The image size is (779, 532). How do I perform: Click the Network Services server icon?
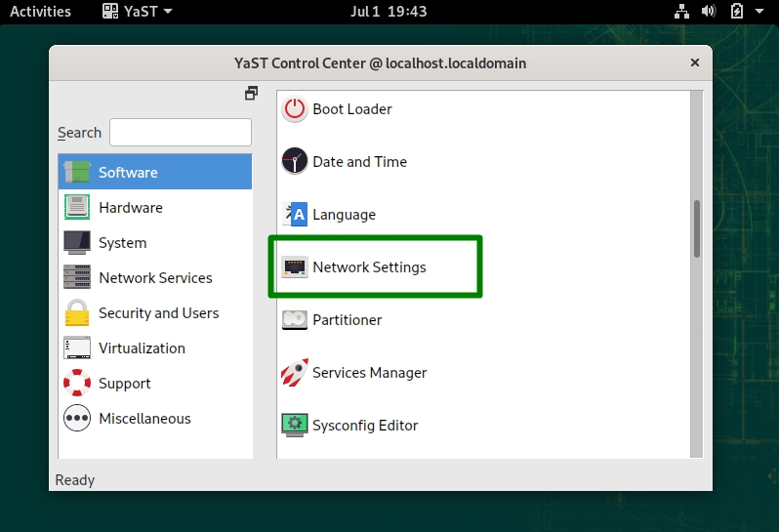coord(77,277)
